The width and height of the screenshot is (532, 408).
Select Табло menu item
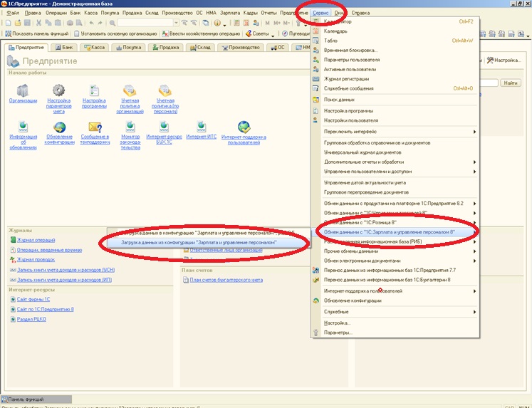395,41
